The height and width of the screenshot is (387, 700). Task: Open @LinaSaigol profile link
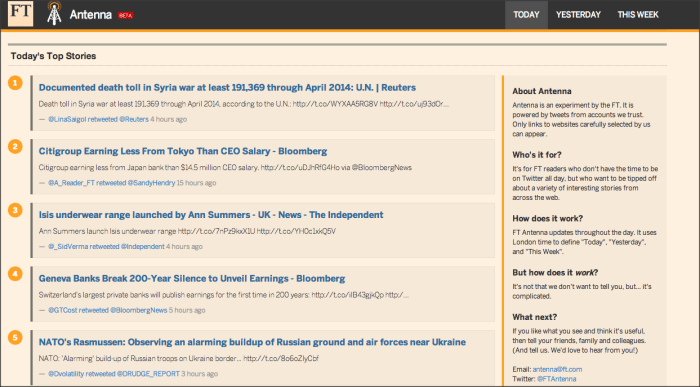tap(67, 119)
